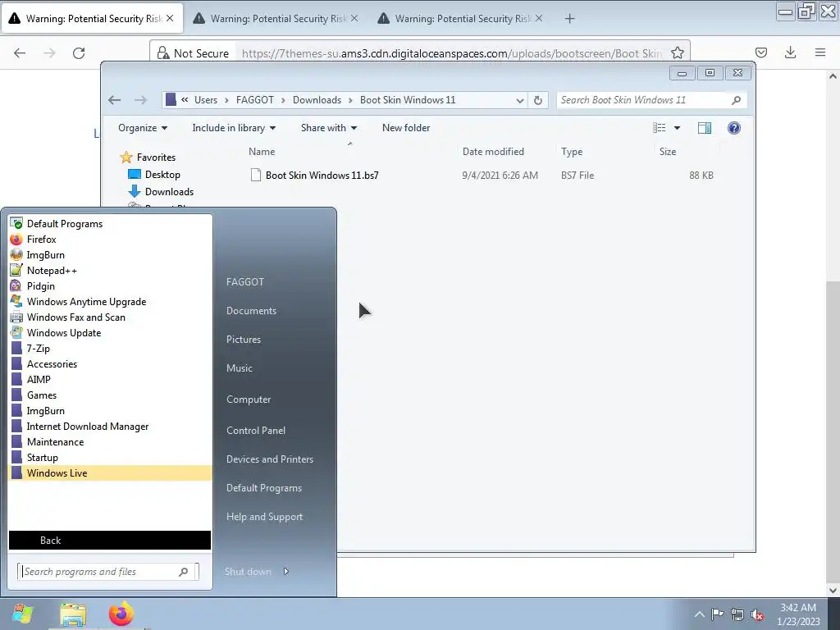The image size is (840, 630).
Task: Expand the Games folder
Action: [110, 395]
